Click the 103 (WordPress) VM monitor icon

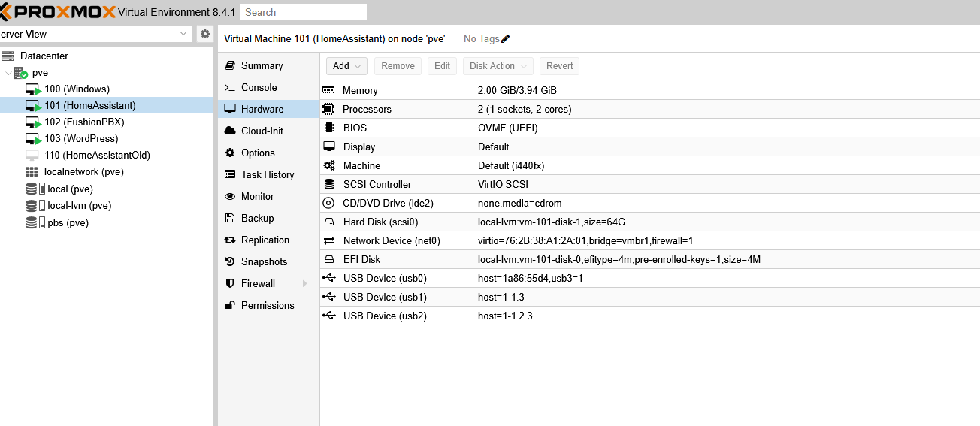[x=32, y=139]
